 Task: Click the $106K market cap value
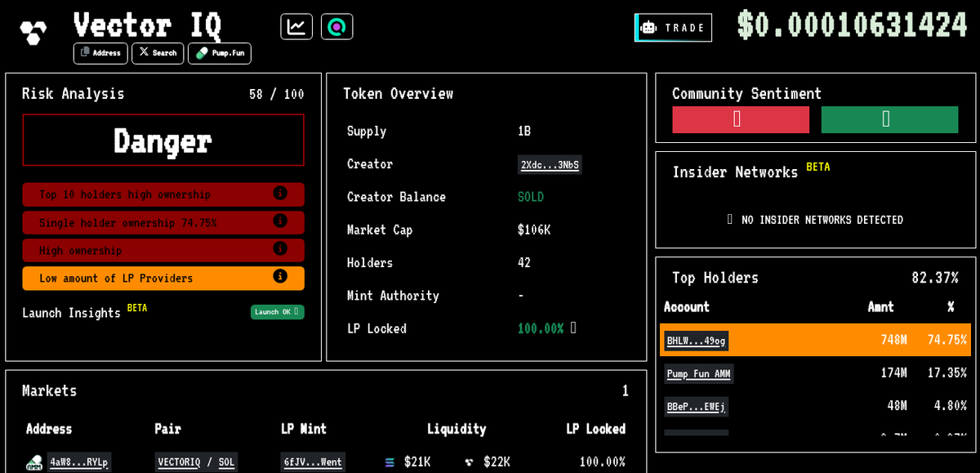click(x=534, y=230)
